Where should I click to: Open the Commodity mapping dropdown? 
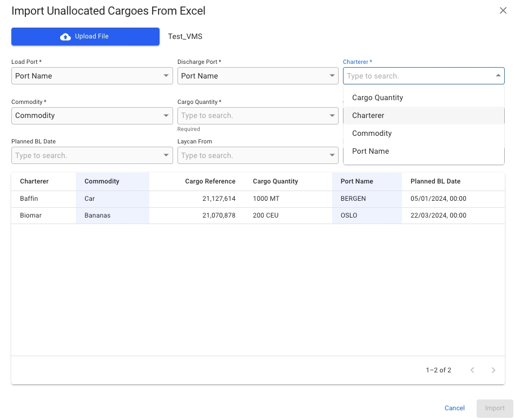tap(166, 115)
